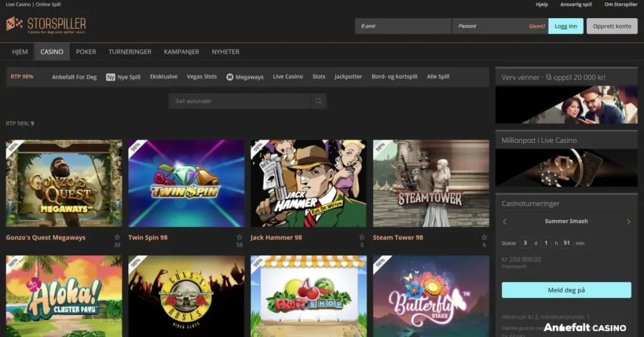644x337 pixels.
Task: Toggle favorite star for Jack Hammer 98
Action: point(361,237)
